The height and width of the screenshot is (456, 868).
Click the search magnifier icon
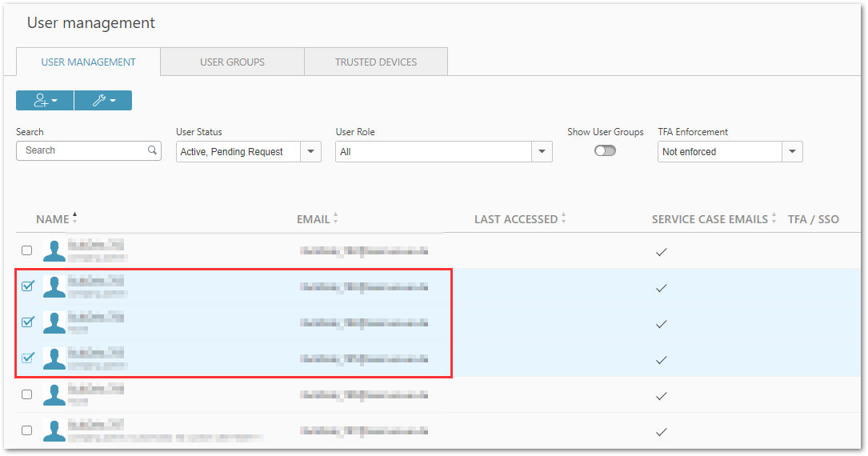[x=152, y=150]
